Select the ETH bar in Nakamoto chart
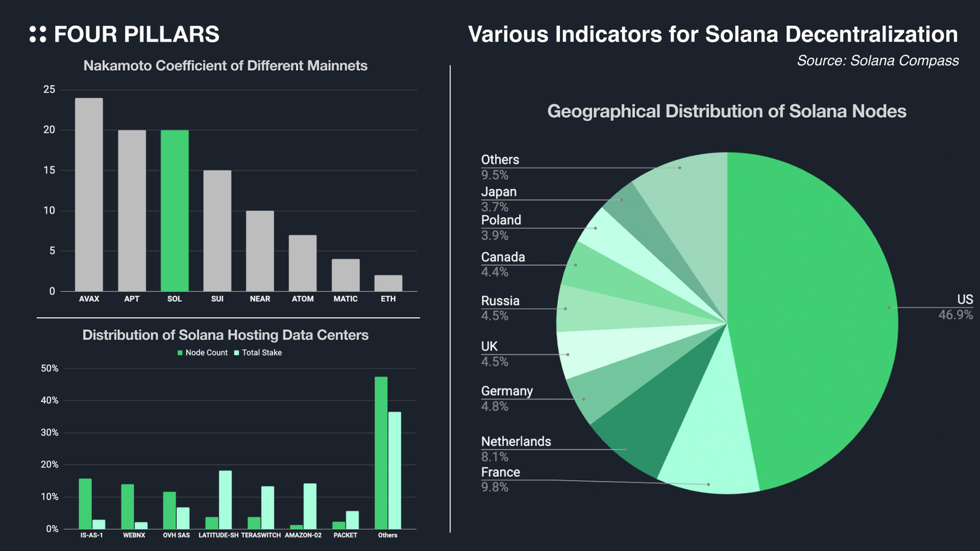 point(388,283)
